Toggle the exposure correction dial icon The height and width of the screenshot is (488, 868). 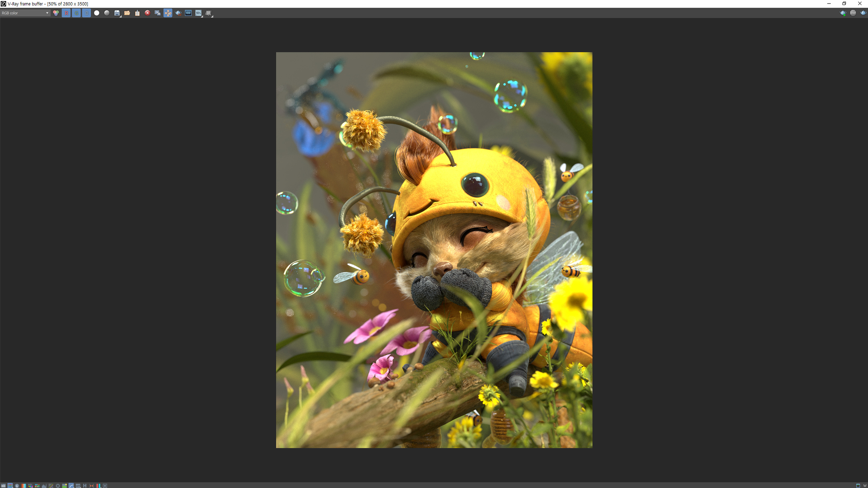click(58, 485)
